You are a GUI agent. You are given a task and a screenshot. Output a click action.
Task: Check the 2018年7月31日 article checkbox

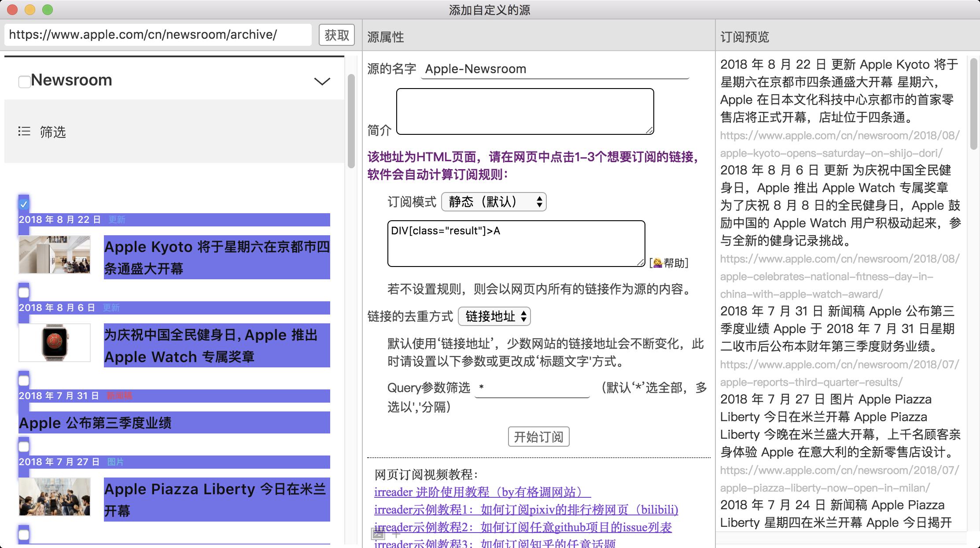[24, 381]
